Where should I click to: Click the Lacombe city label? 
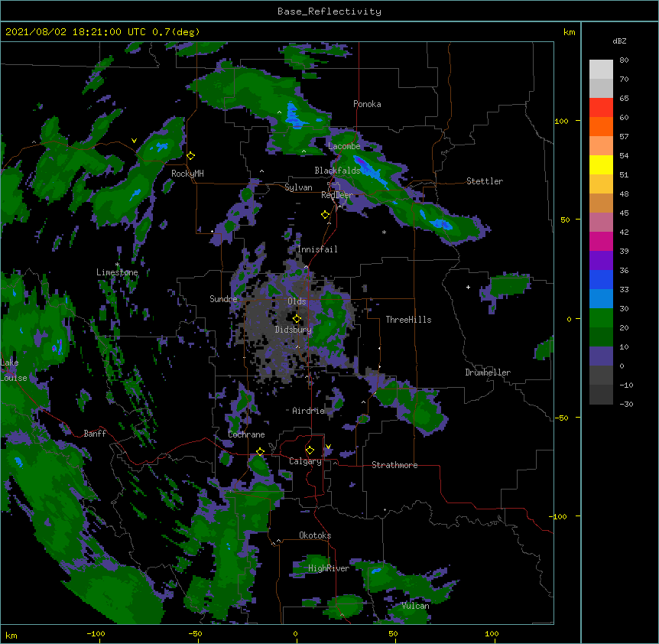(x=344, y=146)
